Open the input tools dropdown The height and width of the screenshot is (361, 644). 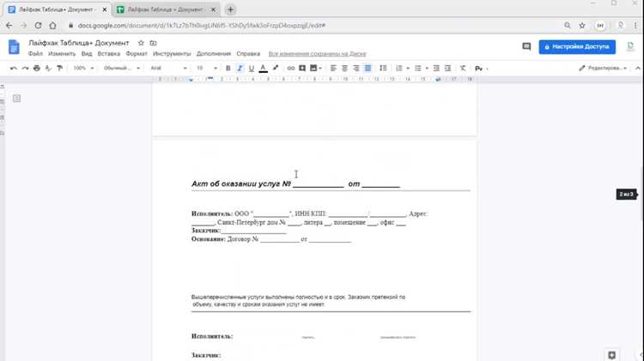point(481,69)
